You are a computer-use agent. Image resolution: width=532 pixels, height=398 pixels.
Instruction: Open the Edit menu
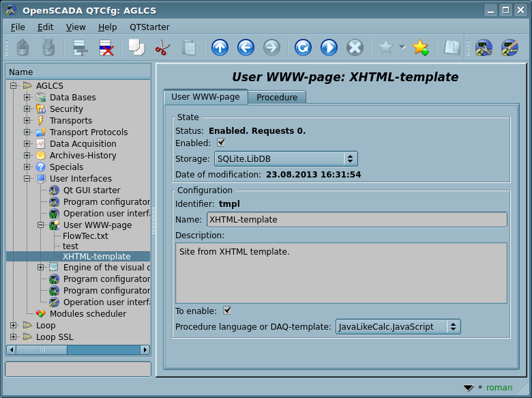[45, 27]
